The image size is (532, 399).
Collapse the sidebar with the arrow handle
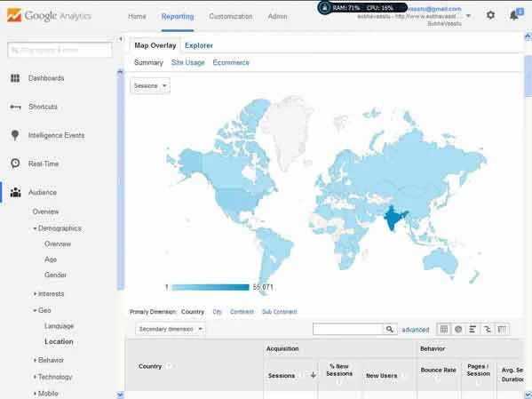coord(121,39)
